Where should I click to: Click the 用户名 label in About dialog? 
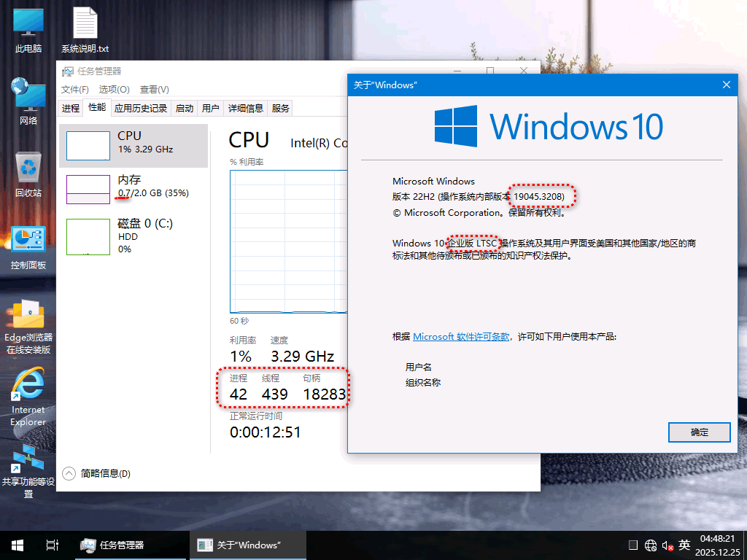[419, 367]
